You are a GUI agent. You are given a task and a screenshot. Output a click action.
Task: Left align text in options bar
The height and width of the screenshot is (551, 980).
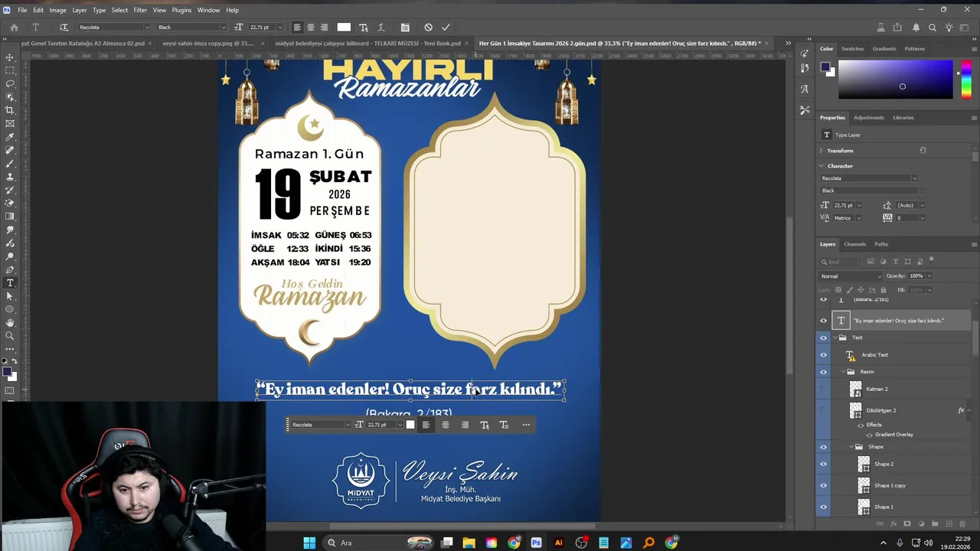coord(297,28)
